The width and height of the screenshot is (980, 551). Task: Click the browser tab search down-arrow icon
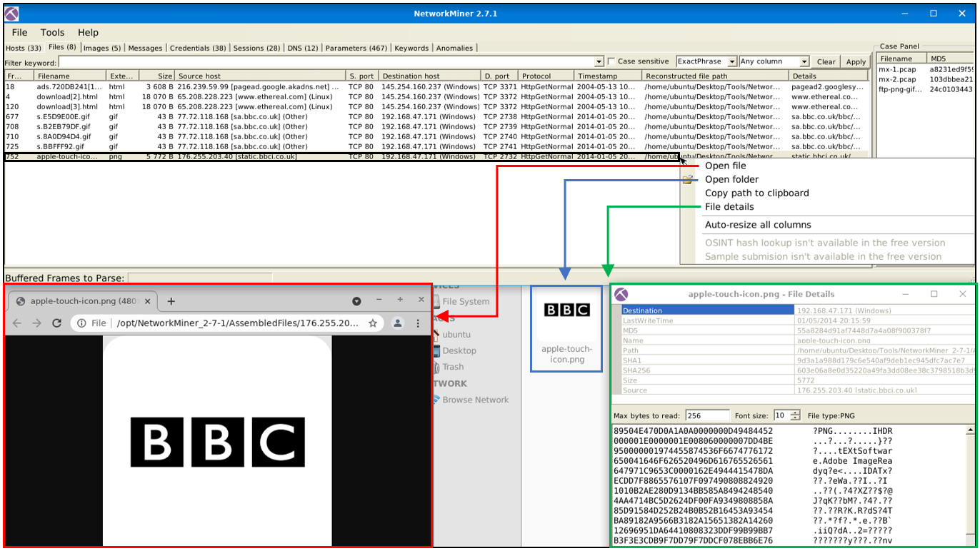point(356,300)
